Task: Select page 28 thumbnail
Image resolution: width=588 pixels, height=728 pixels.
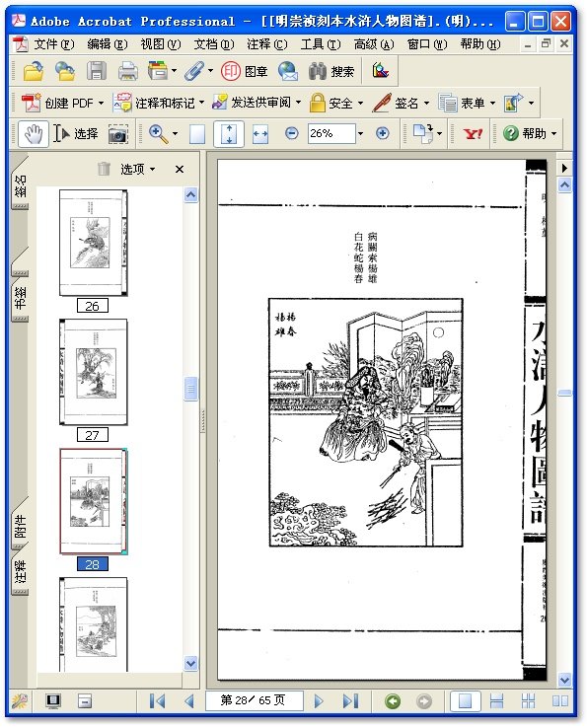Action: (94, 501)
